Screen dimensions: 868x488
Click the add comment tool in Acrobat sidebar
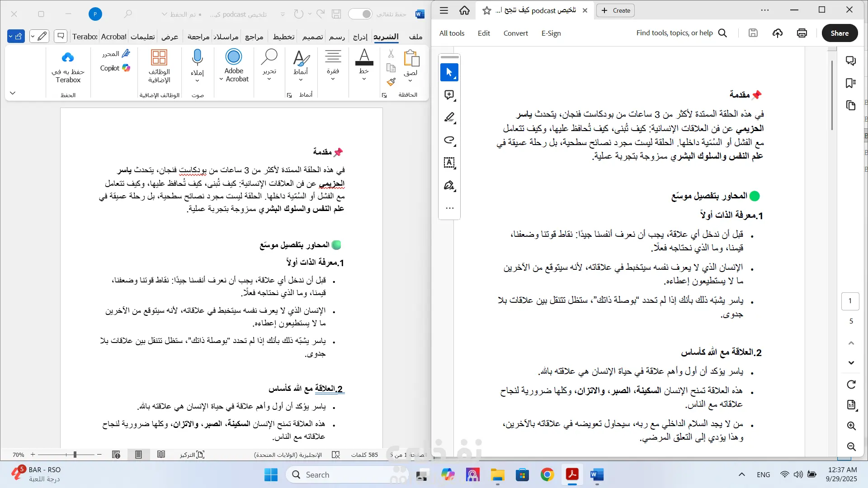[449, 95]
